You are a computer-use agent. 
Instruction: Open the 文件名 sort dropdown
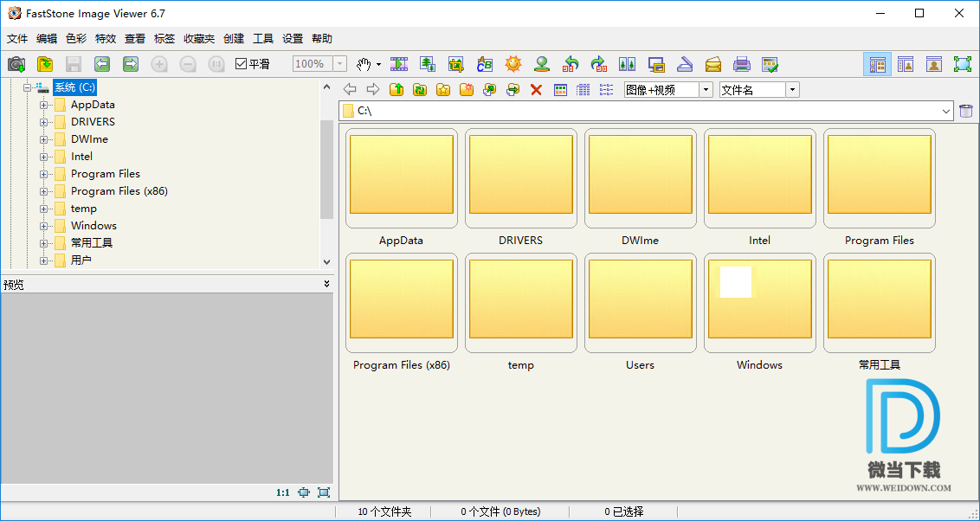coord(792,90)
